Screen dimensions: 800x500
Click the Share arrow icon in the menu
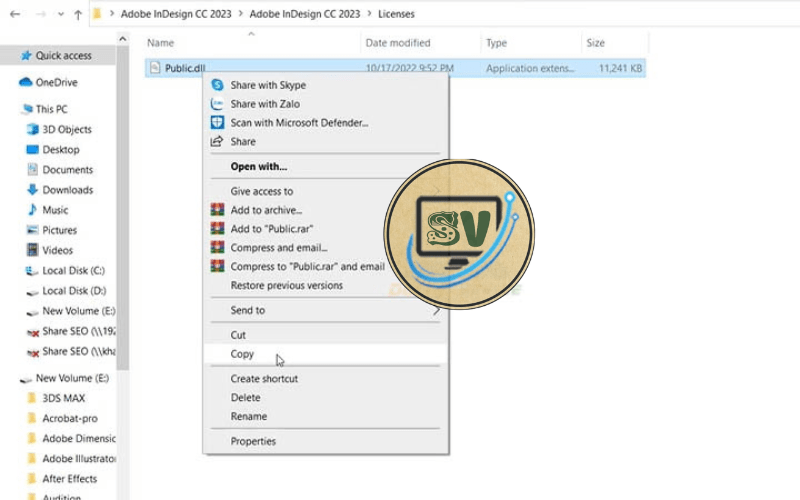pos(217,141)
